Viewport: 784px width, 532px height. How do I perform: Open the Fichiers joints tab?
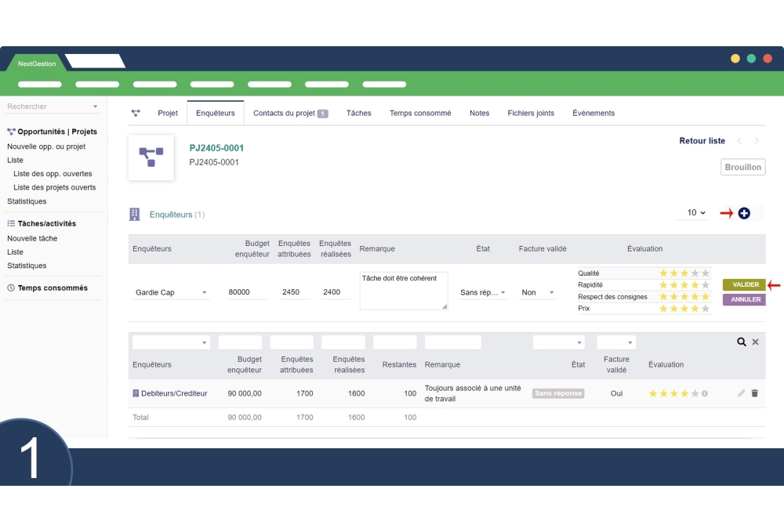531,113
